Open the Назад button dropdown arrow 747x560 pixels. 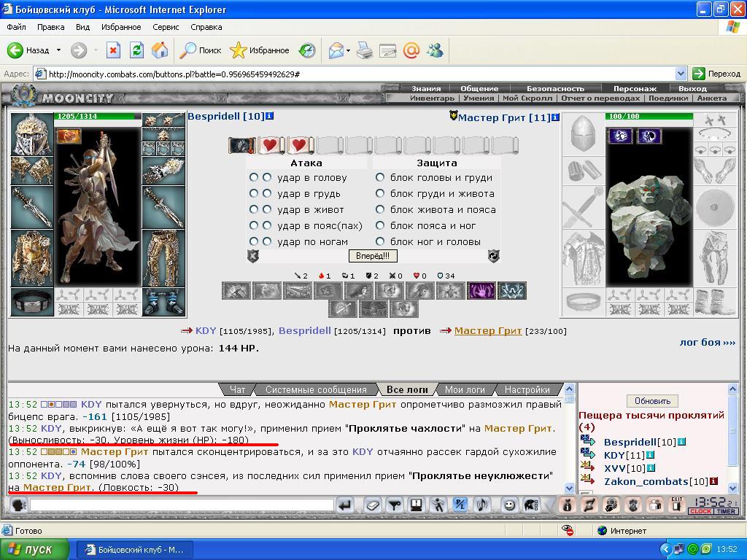point(58,50)
